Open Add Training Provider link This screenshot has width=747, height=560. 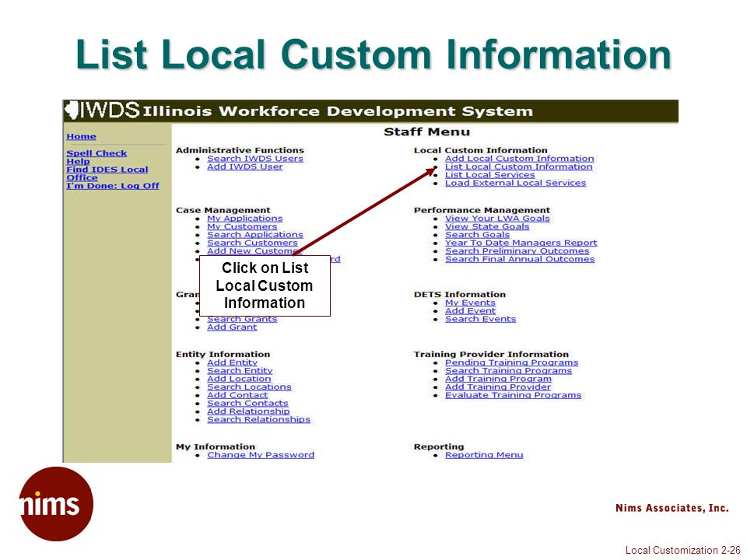(498, 387)
